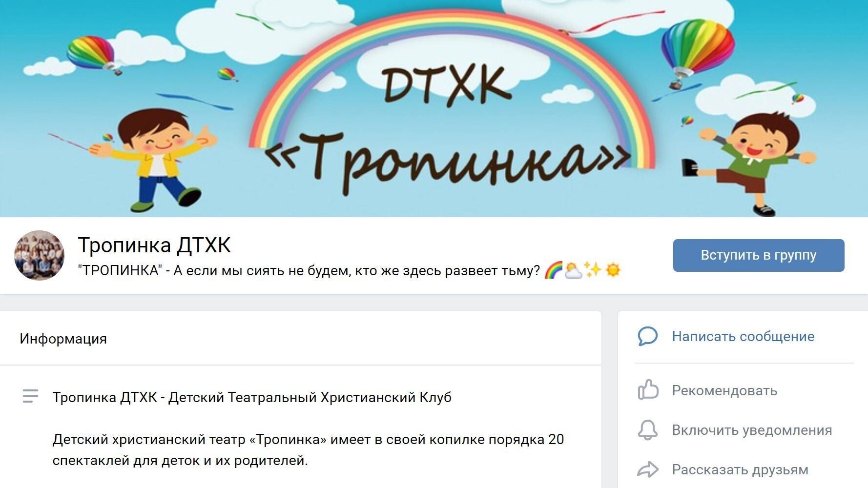The width and height of the screenshot is (868, 488).
Task: Click the Тропинка ДТХК group title
Action: coord(154,245)
